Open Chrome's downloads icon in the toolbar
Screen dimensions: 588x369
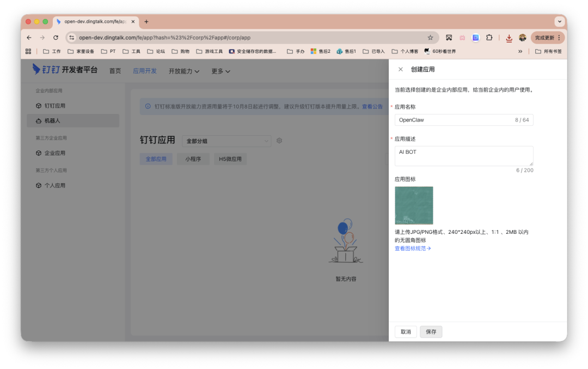pyautogui.click(x=509, y=38)
